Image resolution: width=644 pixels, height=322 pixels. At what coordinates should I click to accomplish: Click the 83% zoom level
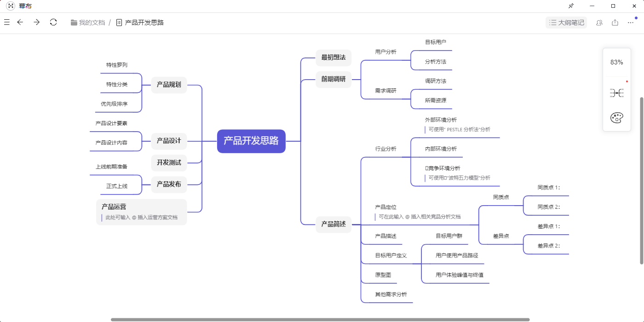pos(616,62)
